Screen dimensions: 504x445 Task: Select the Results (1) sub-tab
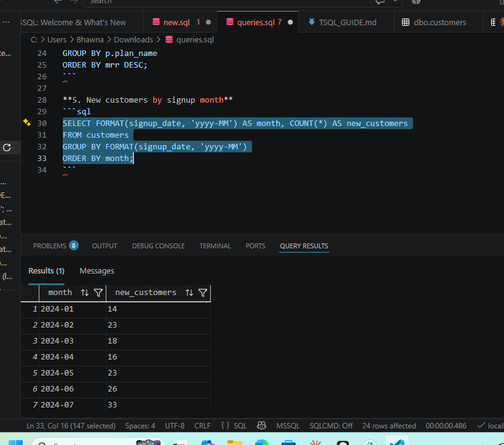(46, 270)
